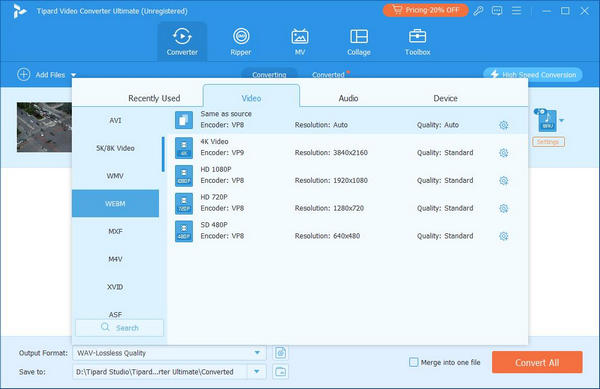The width and height of the screenshot is (600, 389).
Task: Click the Same as source format icon
Action: tap(184, 120)
